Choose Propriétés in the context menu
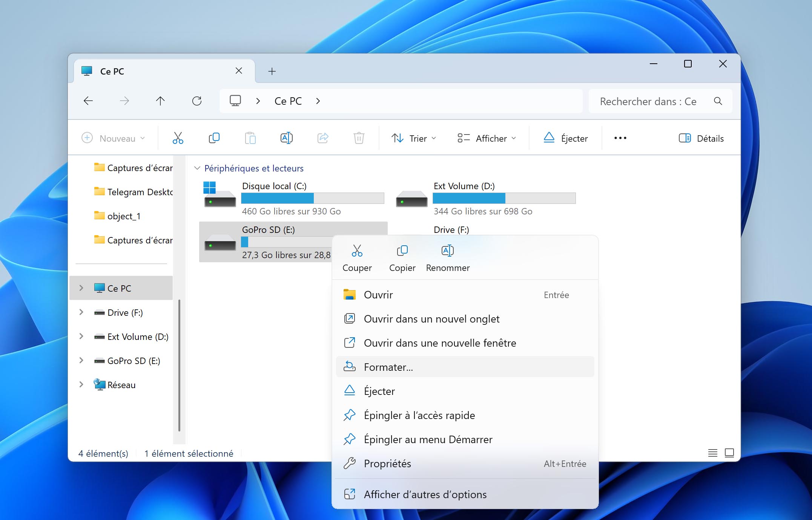 pos(465,463)
